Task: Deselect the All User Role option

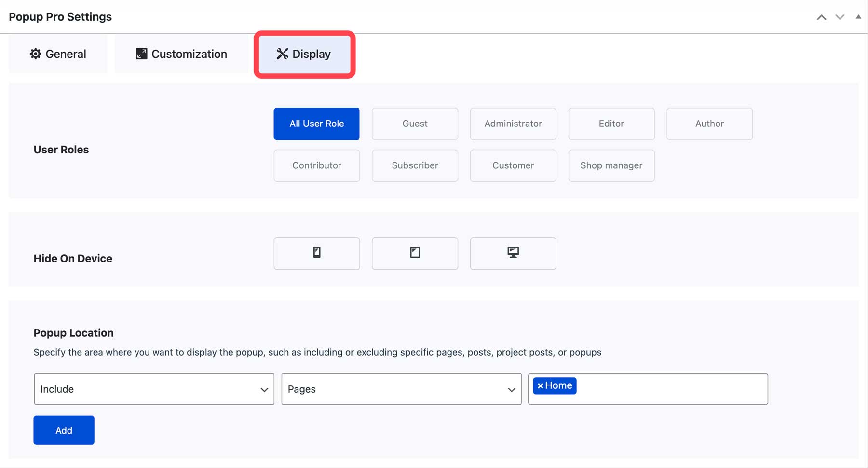Action: coord(316,124)
